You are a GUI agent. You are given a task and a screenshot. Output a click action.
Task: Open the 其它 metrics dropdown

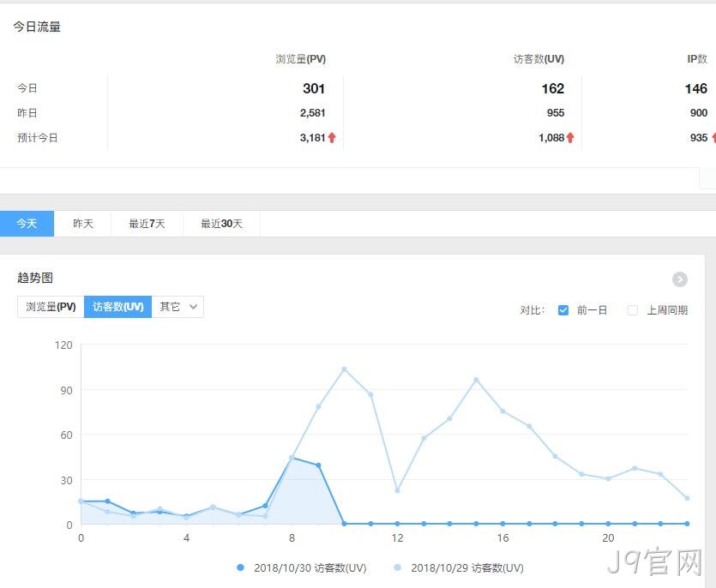pos(177,307)
